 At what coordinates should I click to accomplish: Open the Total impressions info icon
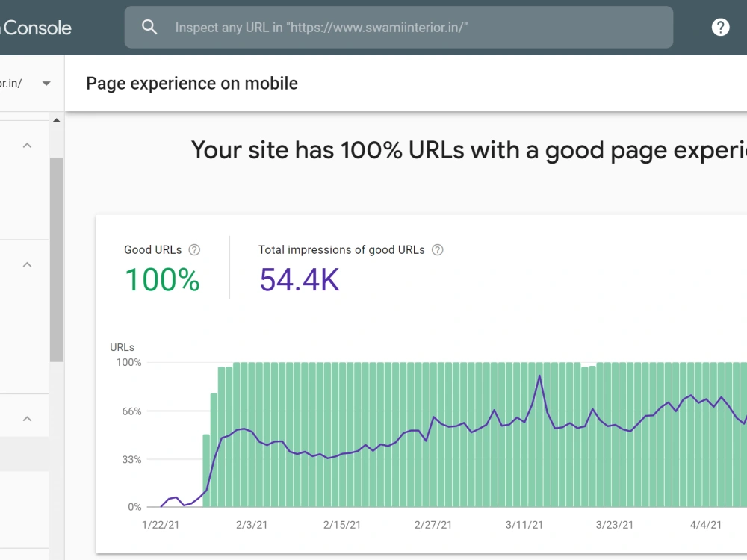437,250
